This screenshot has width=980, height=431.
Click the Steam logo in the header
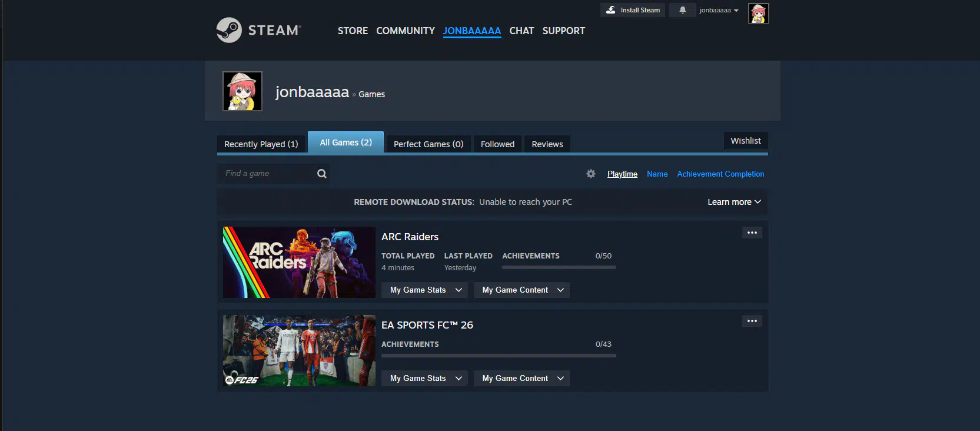(258, 30)
